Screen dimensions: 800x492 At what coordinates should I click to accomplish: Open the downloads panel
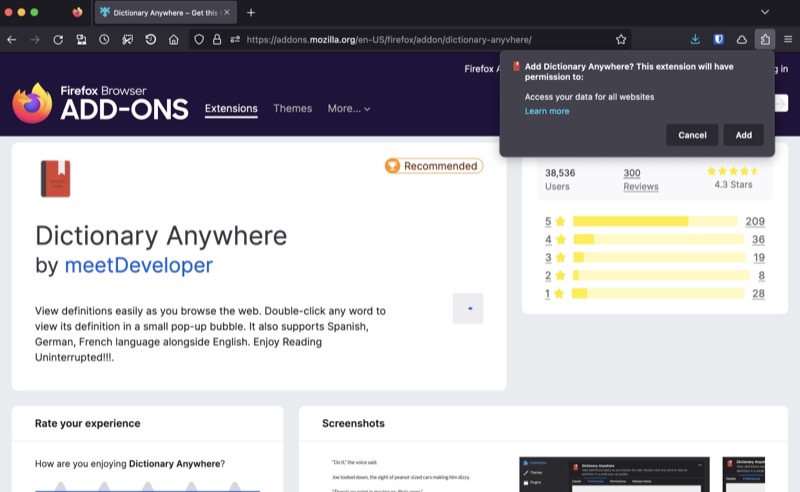tap(695, 39)
